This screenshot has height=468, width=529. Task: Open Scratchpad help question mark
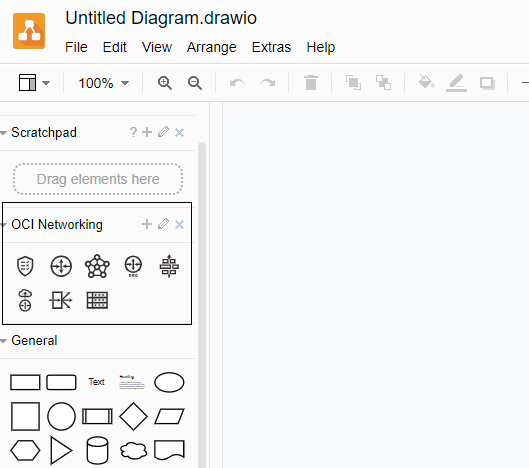pos(133,132)
